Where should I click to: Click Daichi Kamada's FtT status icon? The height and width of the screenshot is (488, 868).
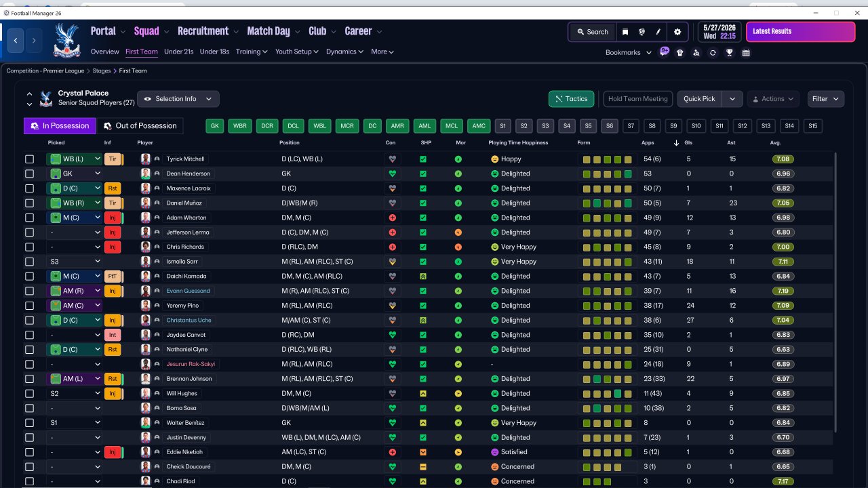pyautogui.click(x=113, y=277)
